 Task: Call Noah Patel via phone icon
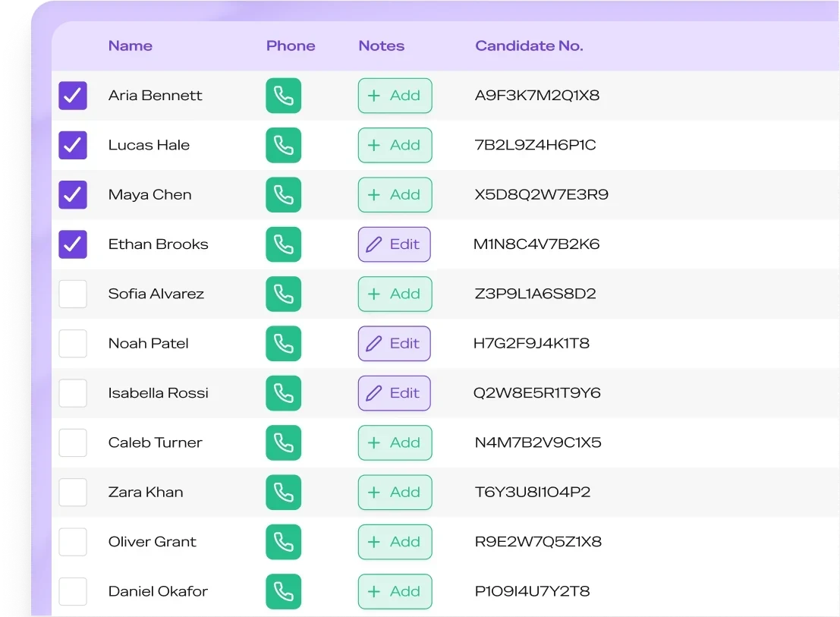(283, 344)
